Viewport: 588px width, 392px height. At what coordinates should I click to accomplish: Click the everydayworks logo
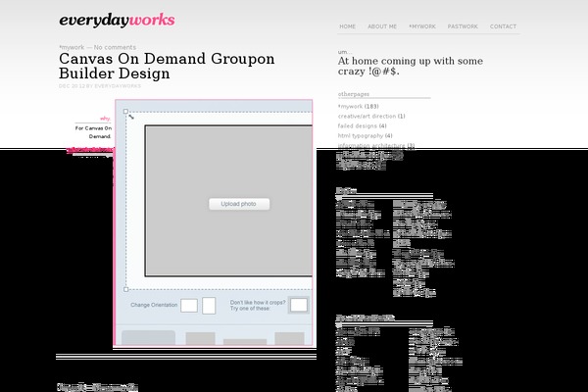point(117,21)
